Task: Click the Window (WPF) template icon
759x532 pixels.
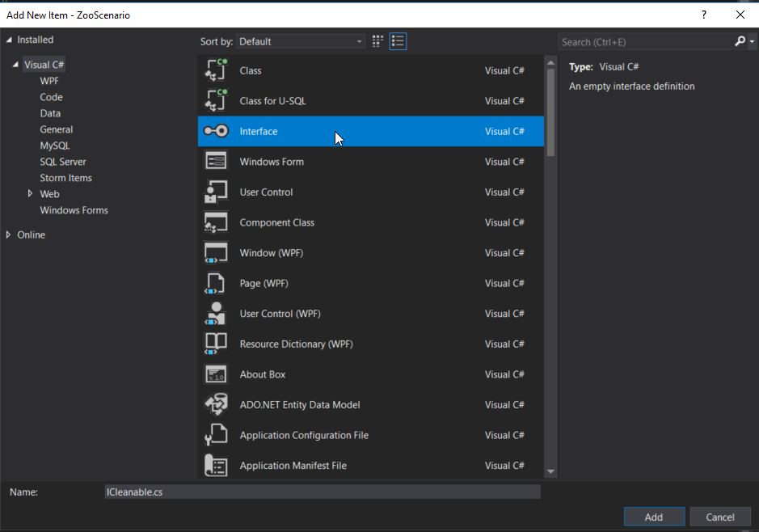Action: point(216,253)
